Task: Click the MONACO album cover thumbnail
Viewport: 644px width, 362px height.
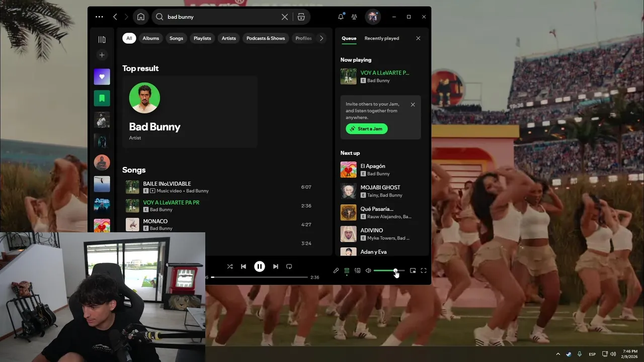Action: [x=132, y=225]
